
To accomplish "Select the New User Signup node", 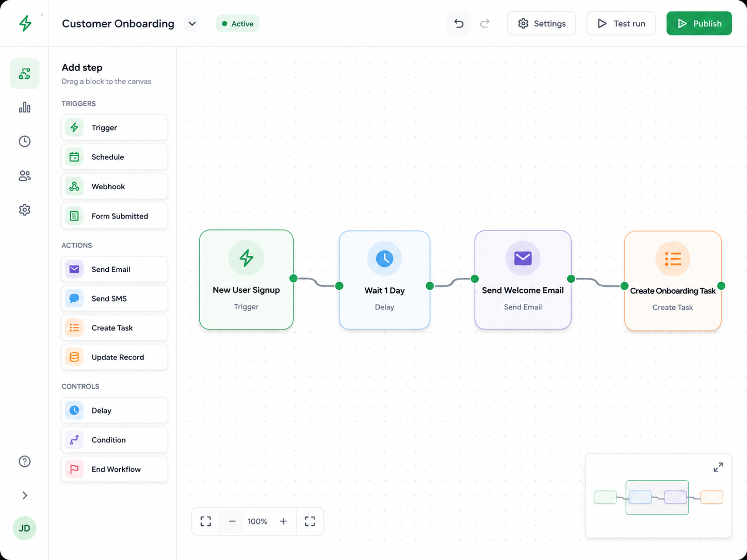I will tap(247, 279).
